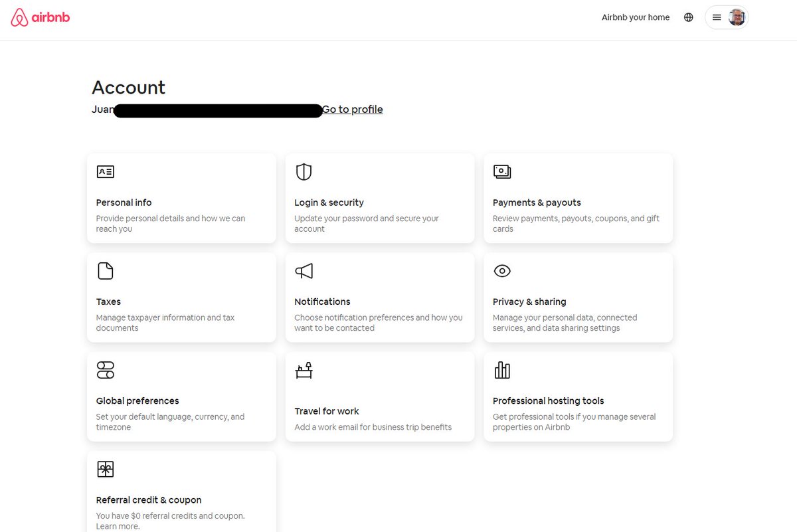Viewport: 797px width, 532px height.
Task: Click the Personal info ID card icon
Action: coord(106,172)
